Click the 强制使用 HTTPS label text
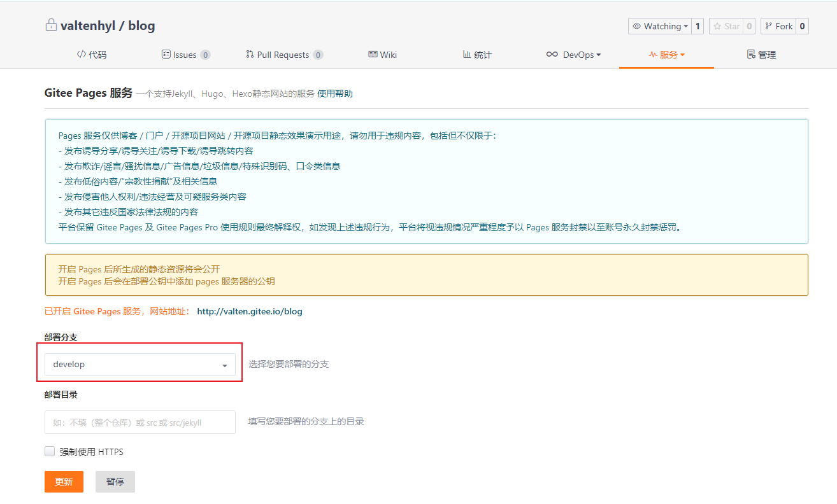The height and width of the screenshot is (504, 837). [x=92, y=452]
